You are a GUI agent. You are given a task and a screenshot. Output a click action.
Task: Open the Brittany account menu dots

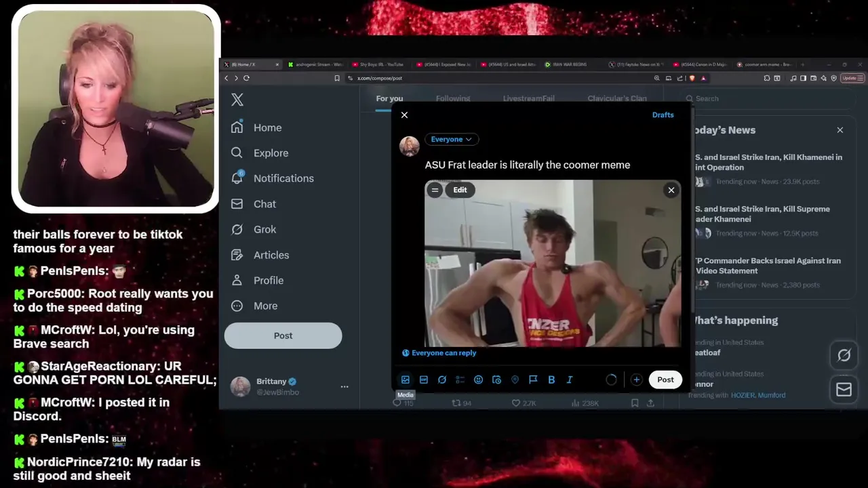click(344, 386)
